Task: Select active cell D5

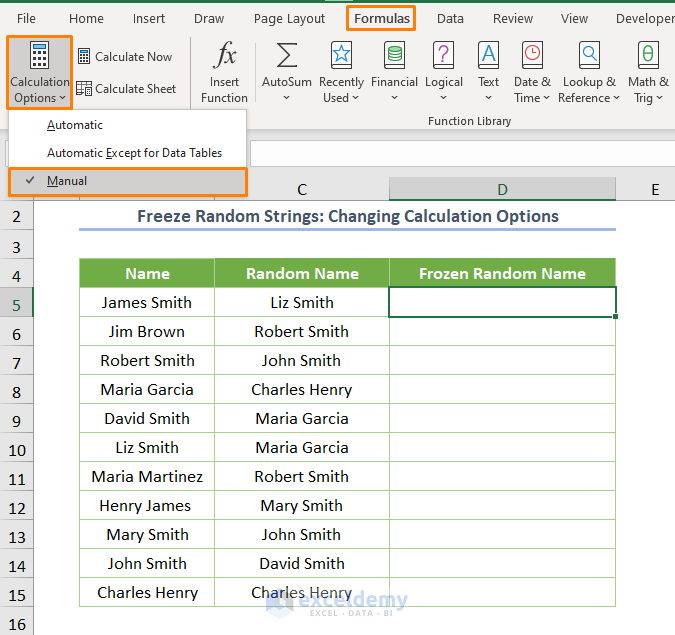Action: pos(502,302)
